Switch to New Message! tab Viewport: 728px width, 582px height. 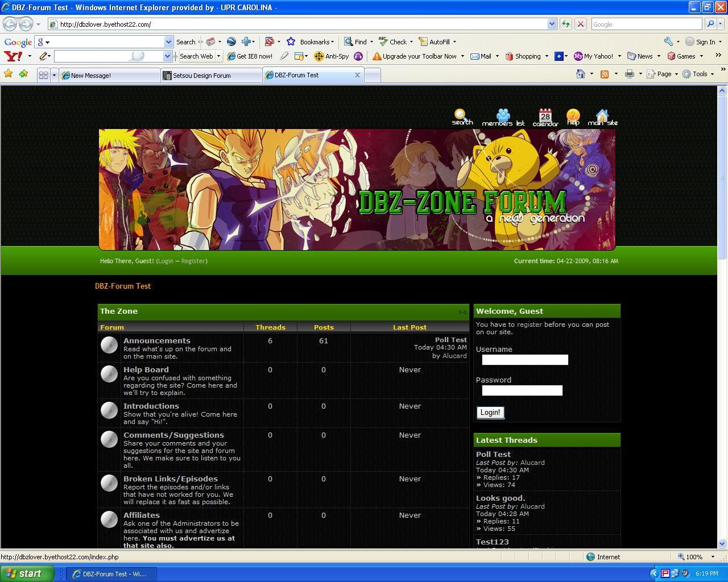(x=109, y=75)
